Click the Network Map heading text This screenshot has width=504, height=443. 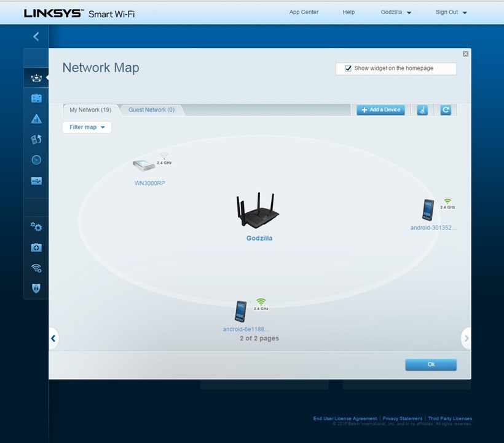pos(101,68)
